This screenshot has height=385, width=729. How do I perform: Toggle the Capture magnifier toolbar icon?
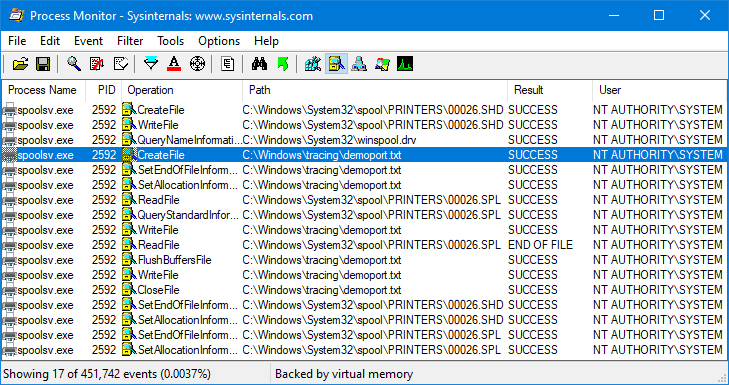click(x=74, y=64)
